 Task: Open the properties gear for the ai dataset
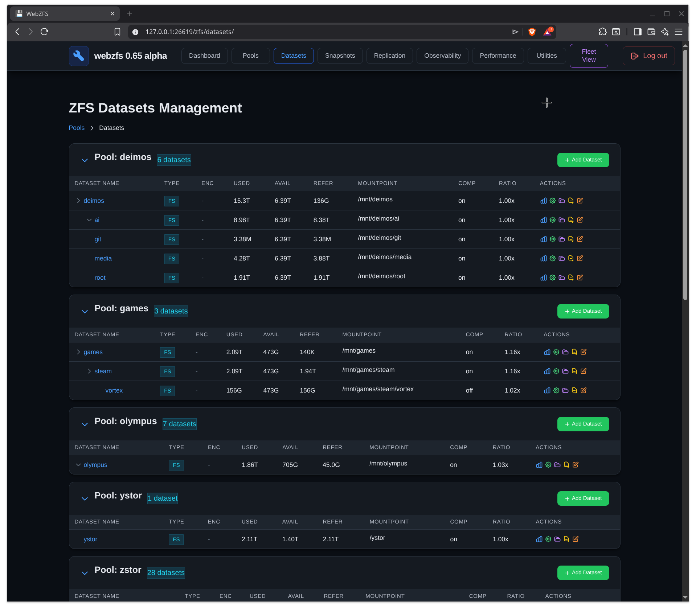point(553,220)
